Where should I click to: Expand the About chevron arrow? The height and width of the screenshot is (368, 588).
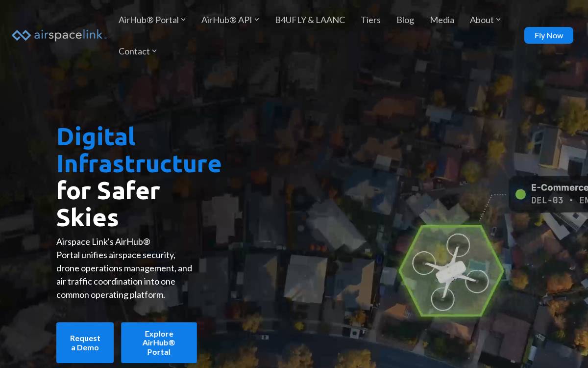(498, 20)
